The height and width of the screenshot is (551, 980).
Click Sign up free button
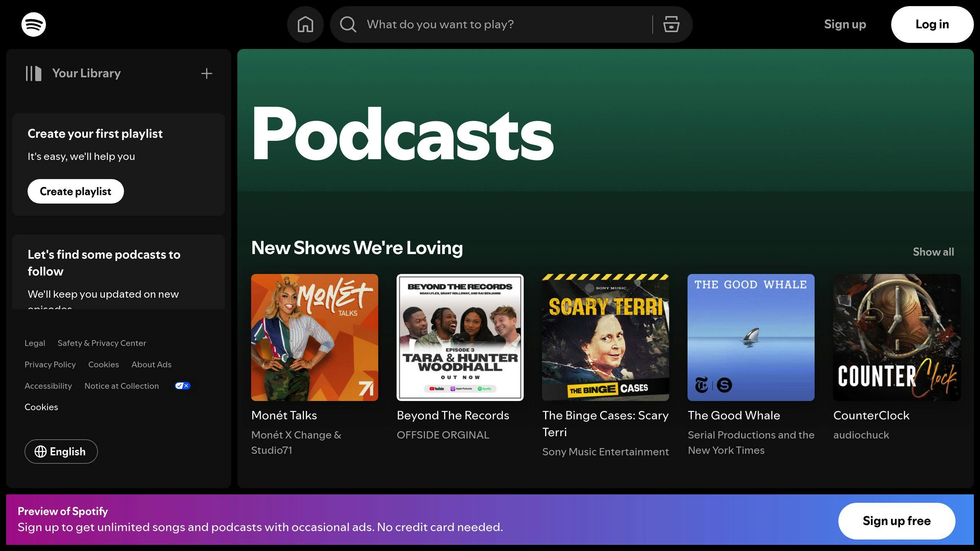click(x=897, y=521)
